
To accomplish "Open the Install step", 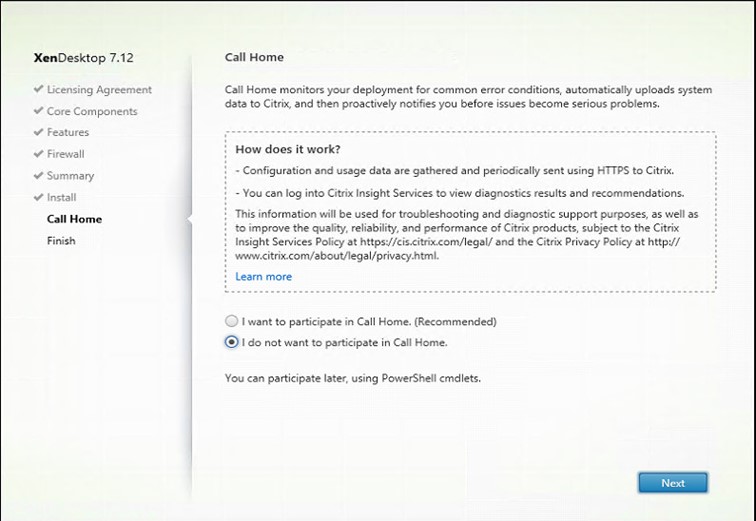I will (x=61, y=198).
